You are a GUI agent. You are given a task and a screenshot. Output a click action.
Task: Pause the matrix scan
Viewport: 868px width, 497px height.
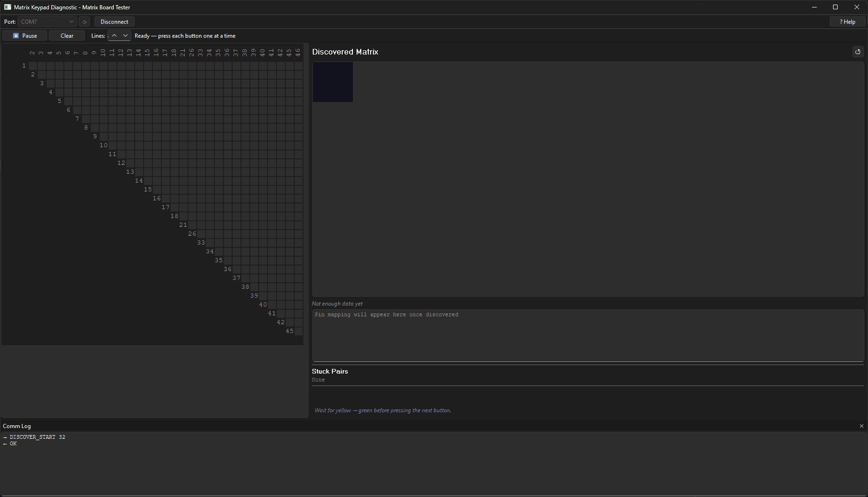(x=25, y=36)
